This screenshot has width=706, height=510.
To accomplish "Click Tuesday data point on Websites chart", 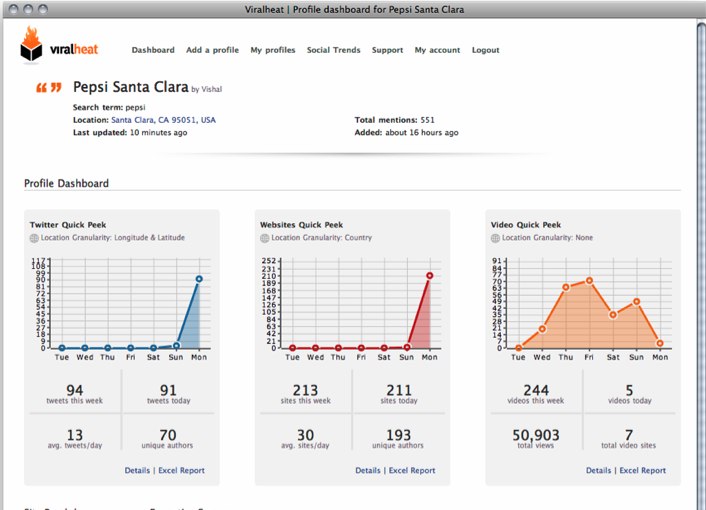I will click(x=293, y=348).
